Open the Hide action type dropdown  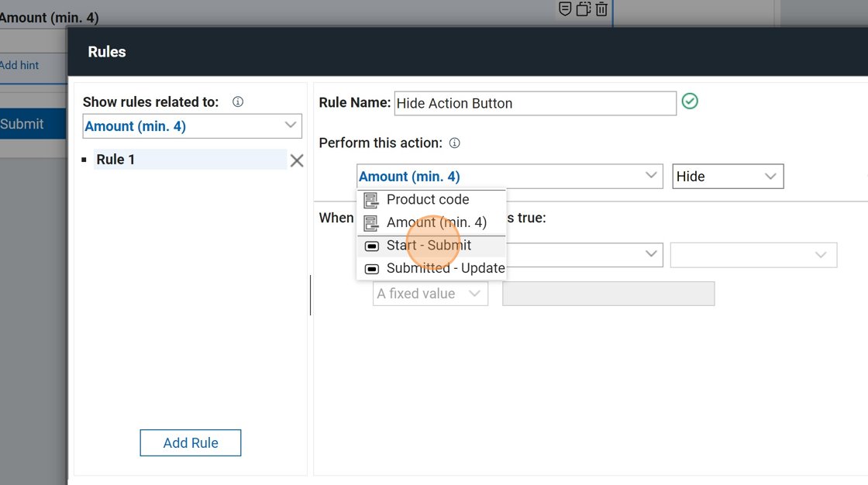727,177
